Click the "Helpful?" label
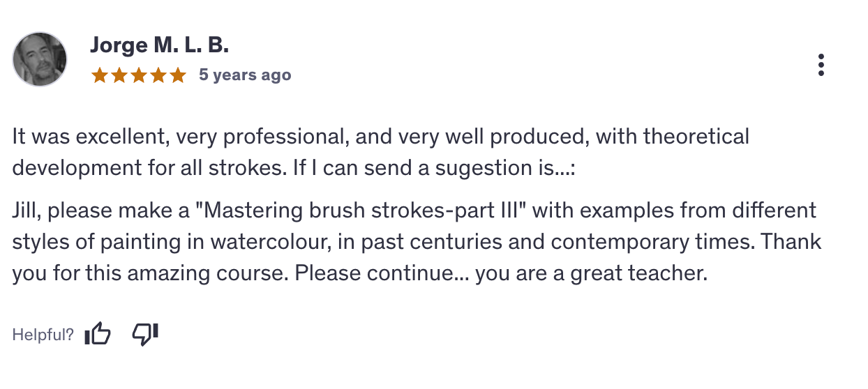 tap(43, 335)
